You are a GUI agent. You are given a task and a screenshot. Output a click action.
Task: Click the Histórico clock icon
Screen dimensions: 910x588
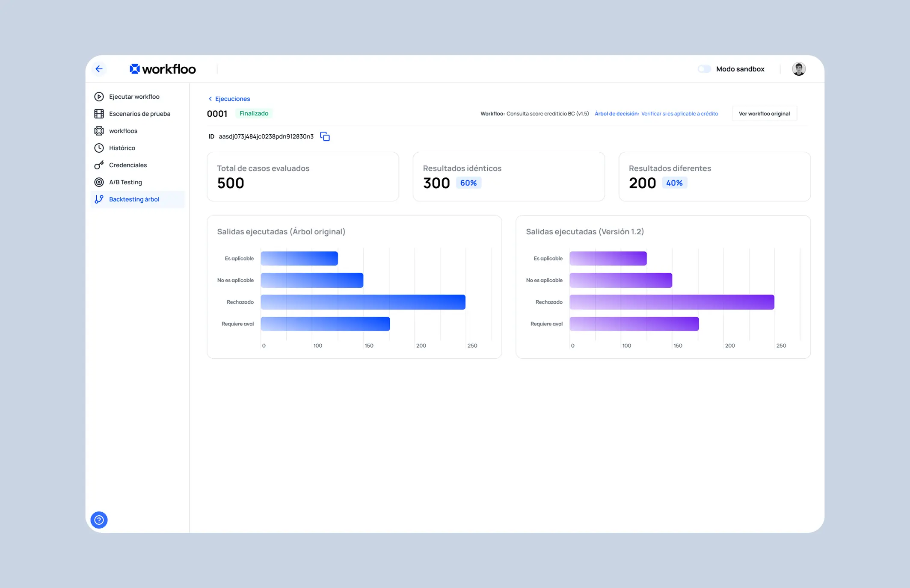point(99,148)
